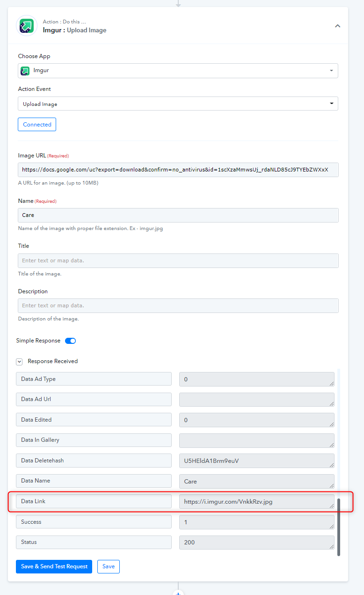
Task: Disable the Simple Response toggle
Action: coord(70,341)
